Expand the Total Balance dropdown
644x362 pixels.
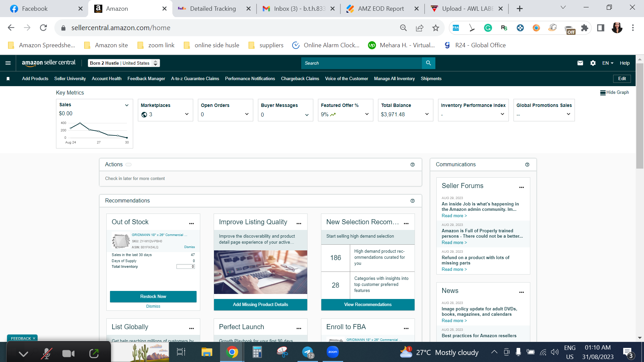427,114
